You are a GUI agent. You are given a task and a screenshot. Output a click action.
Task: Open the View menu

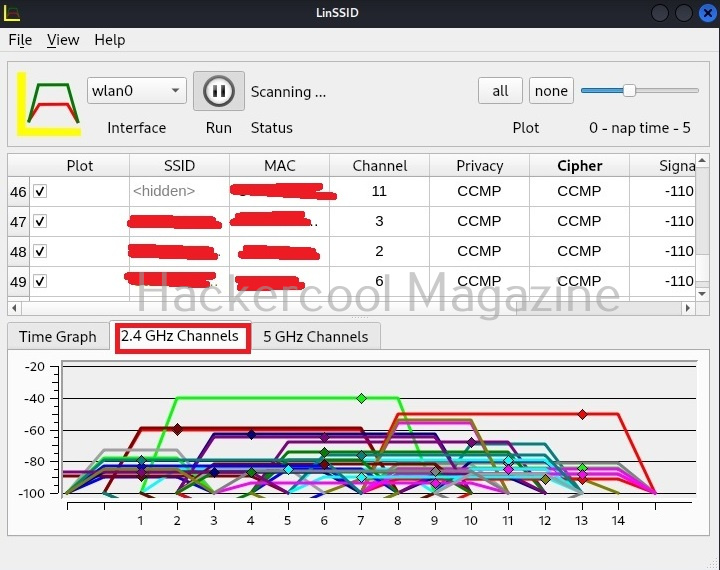[x=63, y=40]
